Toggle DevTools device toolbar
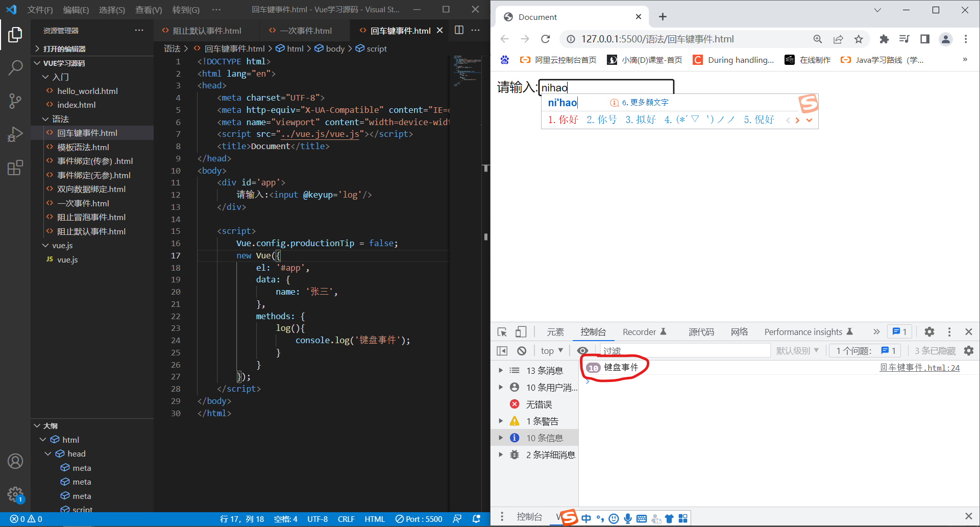The height and width of the screenshot is (527, 980). pos(521,332)
